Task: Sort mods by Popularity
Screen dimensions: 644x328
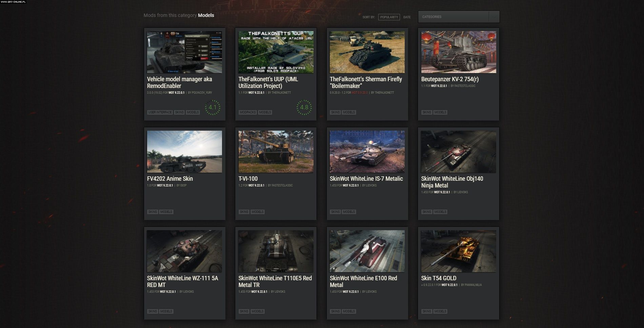Action: point(389,17)
